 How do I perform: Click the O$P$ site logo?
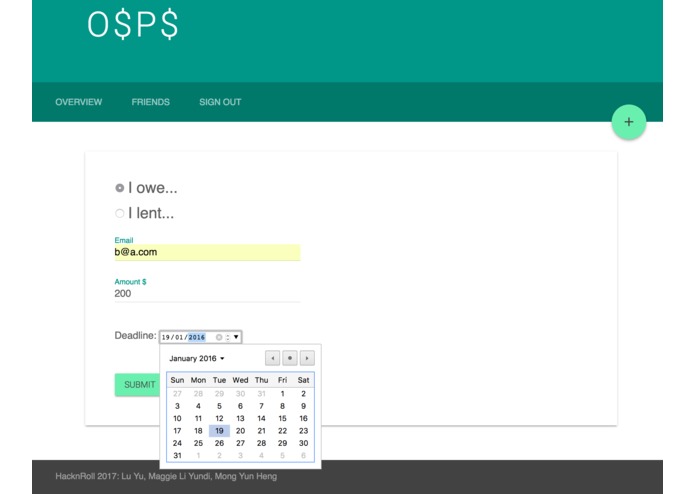pos(133,24)
